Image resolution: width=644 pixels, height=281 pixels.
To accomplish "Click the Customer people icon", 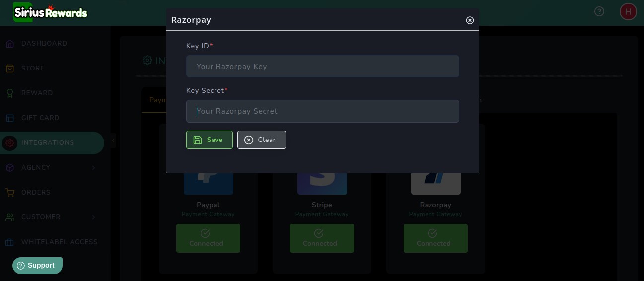I will point(10,217).
